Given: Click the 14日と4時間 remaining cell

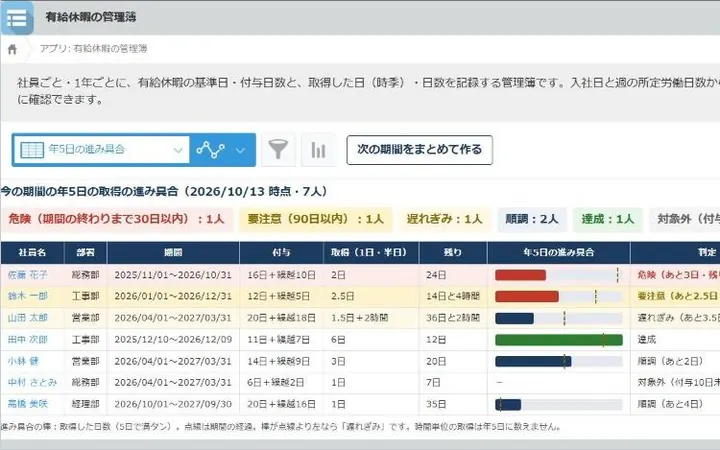Looking at the screenshot, I should 453,296.
